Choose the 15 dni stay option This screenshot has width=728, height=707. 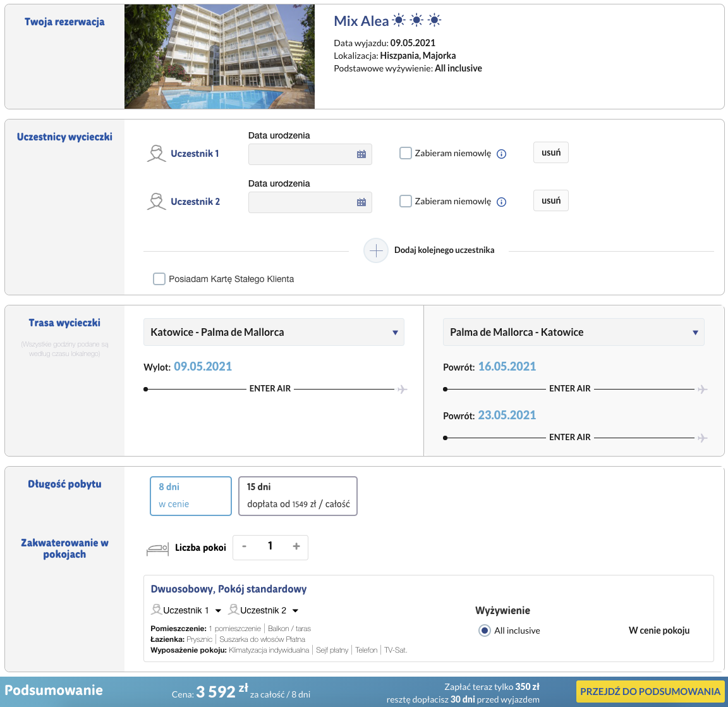pyautogui.click(x=298, y=496)
